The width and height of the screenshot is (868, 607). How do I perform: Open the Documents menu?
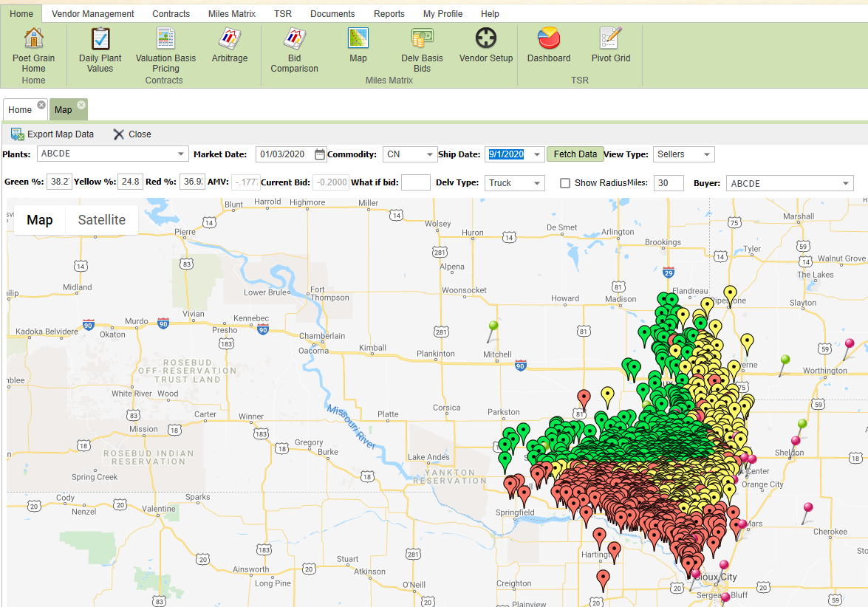pyautogui.click(x=332, y=14)
